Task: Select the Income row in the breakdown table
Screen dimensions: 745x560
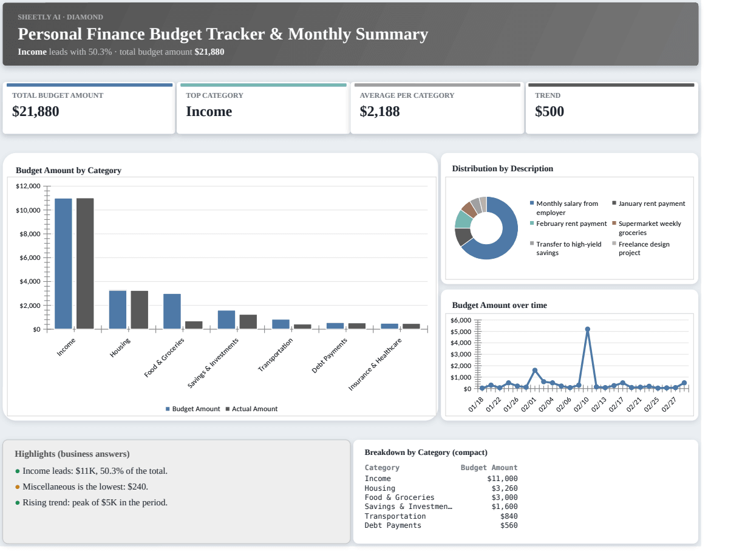Action: [441, 479]
